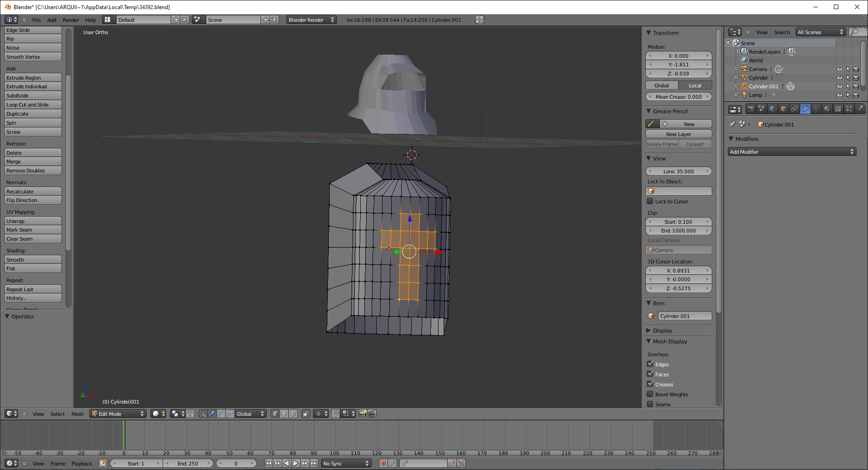Open the Particles properties tab
The image size is (868, 470).
[849, 109]
